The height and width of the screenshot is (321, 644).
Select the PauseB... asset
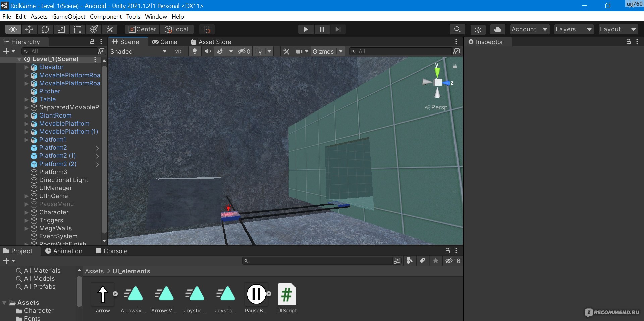coord(256,299)
